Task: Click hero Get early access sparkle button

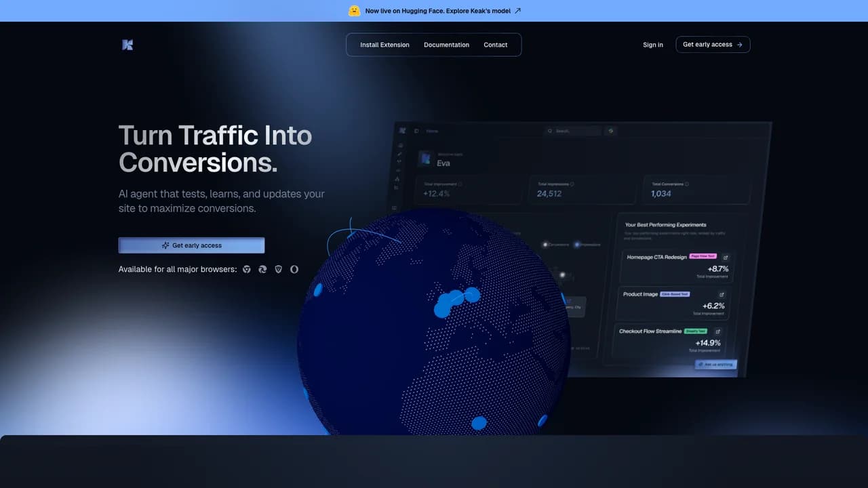Action: tap(192, 245)
